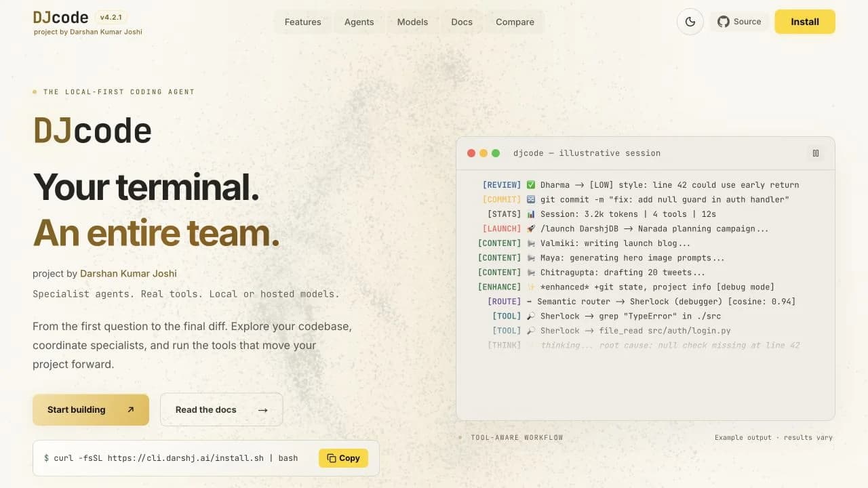Click 'Example output · results vary' note
The height and width of the screenshot is (488, 868).
pyautogui.click(x=774, y=437)
